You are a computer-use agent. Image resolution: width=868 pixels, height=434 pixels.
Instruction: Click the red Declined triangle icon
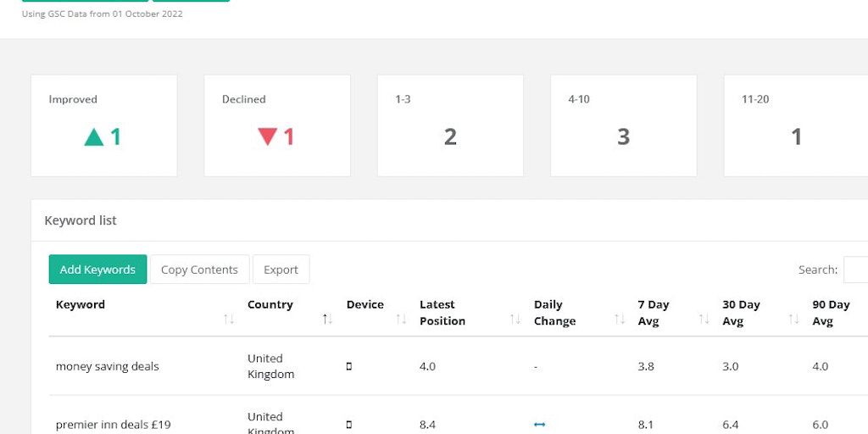pyautogui.click(x=267, y=136)
